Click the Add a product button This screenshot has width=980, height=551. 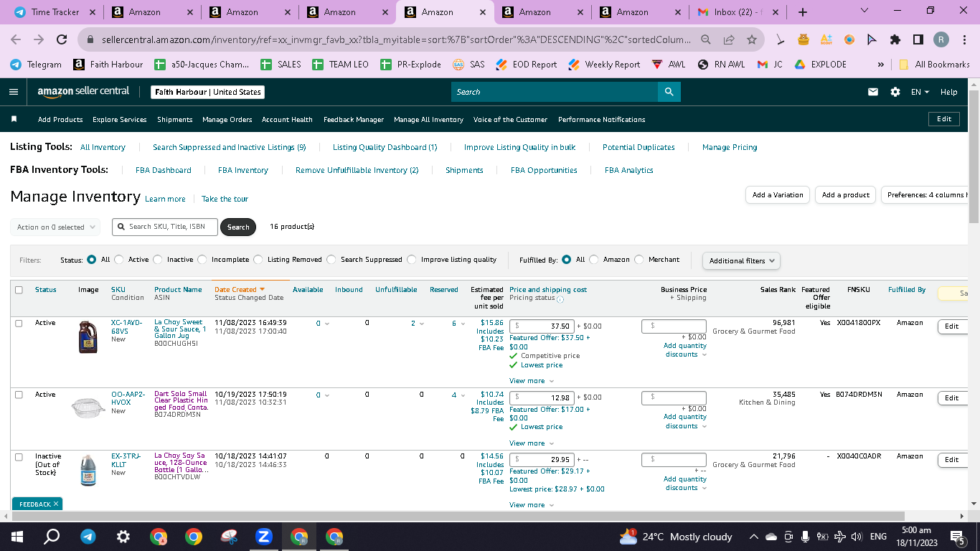(846, 195)
